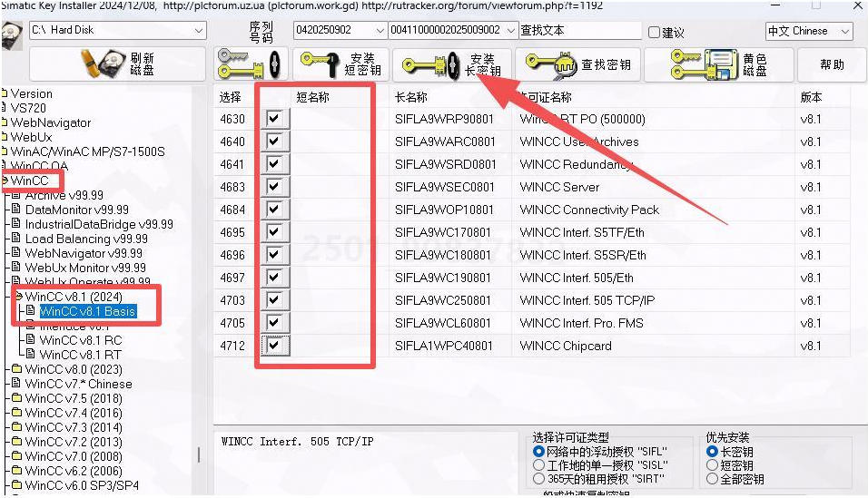Toggle the checkbox in row 4683
Screen dimensions: 868x498
click(x=274, y=187)
